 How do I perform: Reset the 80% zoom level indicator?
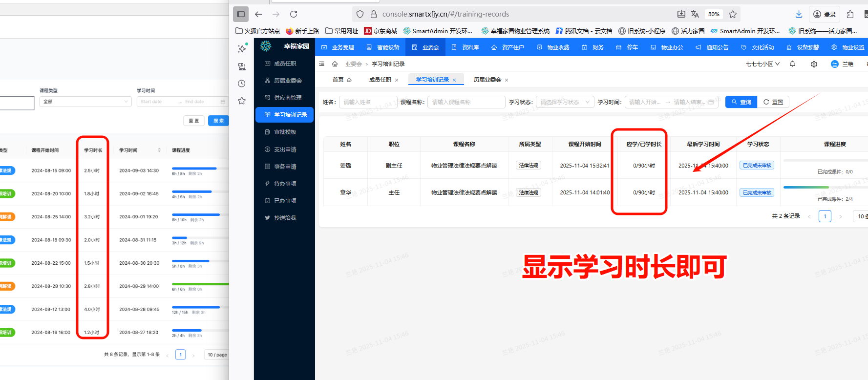pyautogui.click(x=714, y=14)
